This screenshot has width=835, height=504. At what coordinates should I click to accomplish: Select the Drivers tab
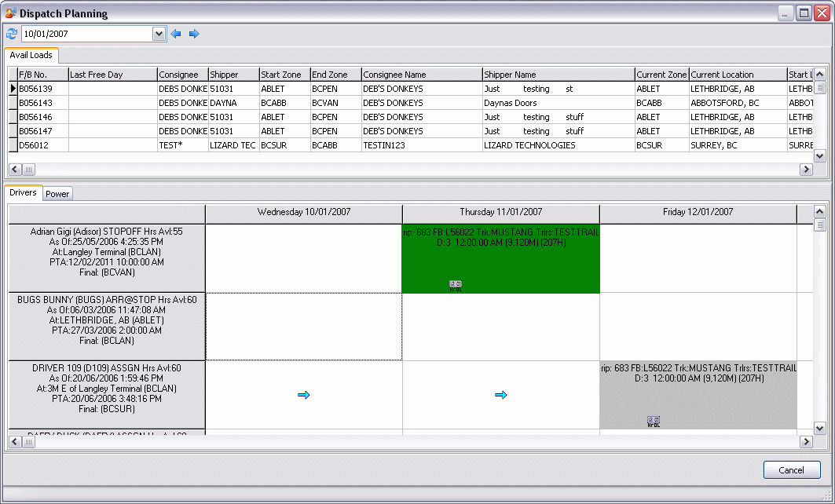23,193
